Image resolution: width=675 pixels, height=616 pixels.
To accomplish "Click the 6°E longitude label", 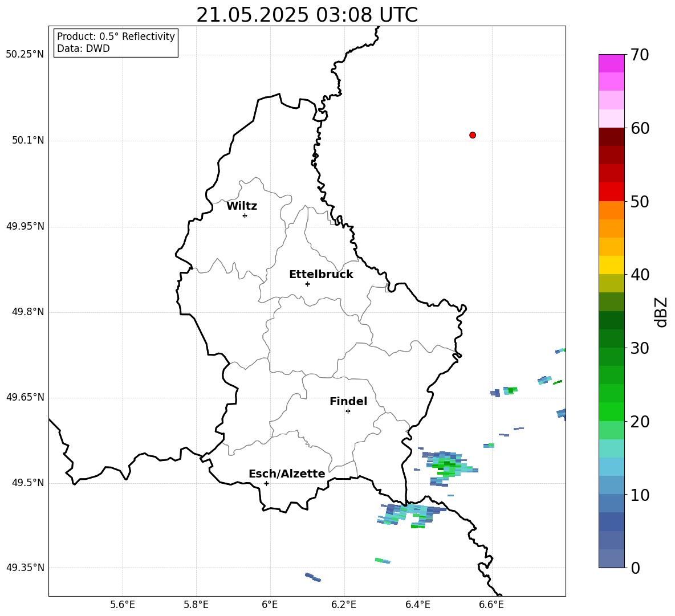I will point(270,605).
